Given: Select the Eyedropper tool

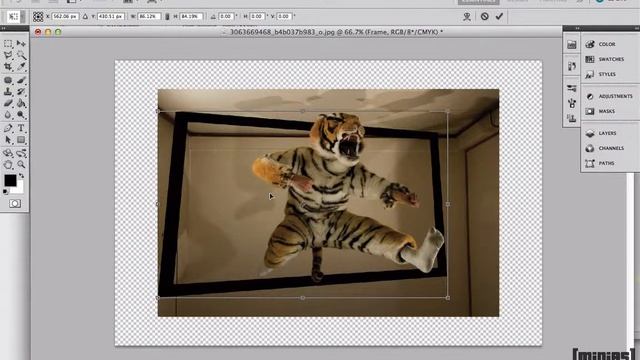Looking at the screenshot, I should point(21,67).
